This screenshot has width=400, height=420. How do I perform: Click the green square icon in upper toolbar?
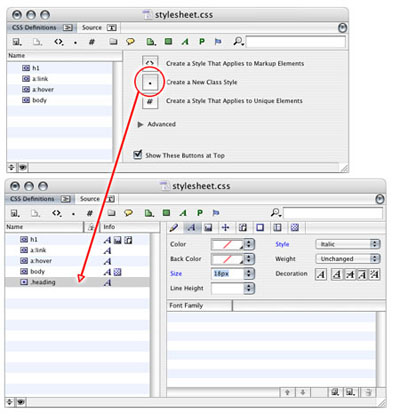coord(168,42)
